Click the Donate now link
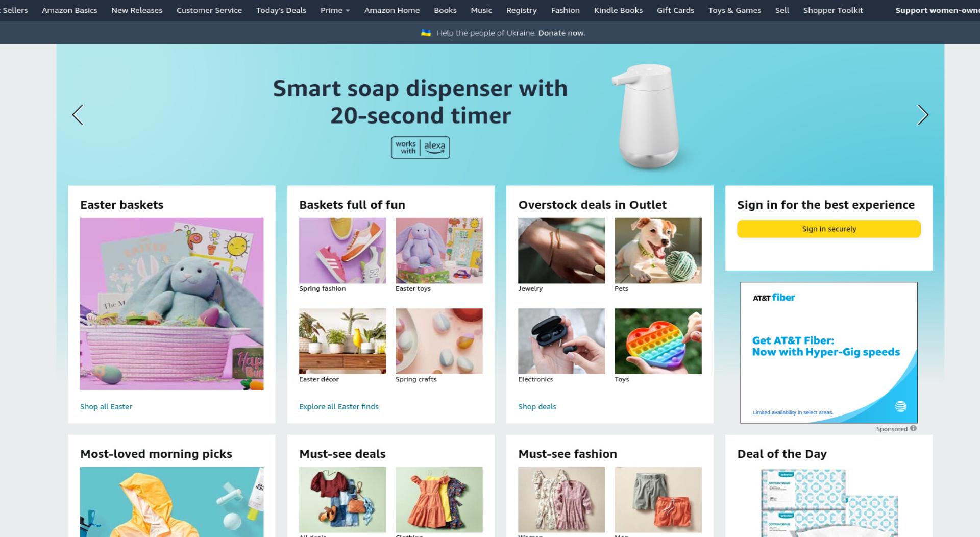Image resolution: width=980 pixels, height=537 pixels. pos(561,33)
